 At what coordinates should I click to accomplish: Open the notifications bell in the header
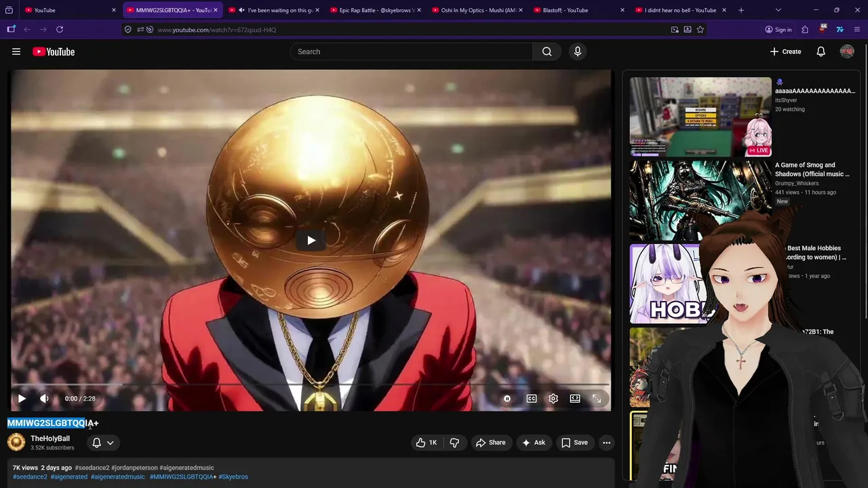pos(821,52)
